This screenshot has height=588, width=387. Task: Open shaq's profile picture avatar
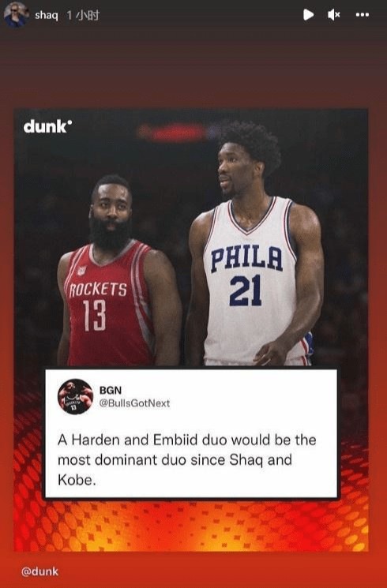tap(16, 15)
